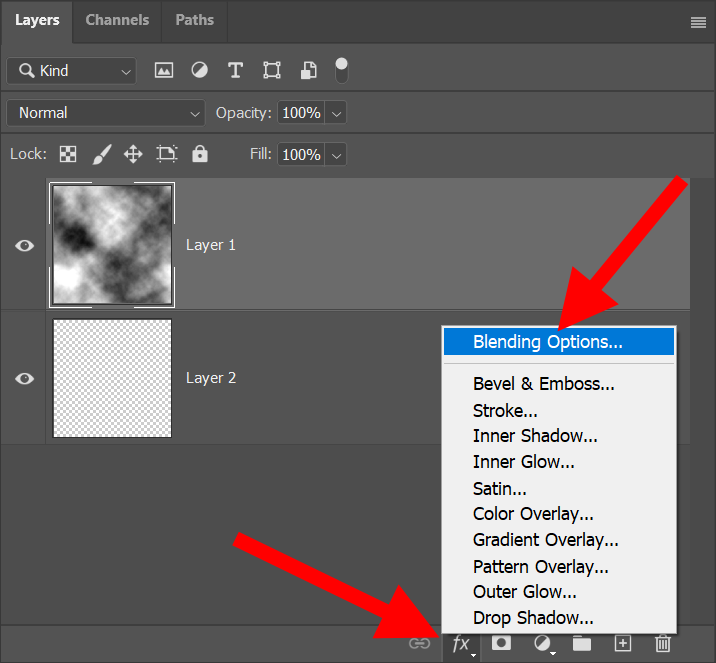Switch to the Paths tab
Viewport: 716px width, 663px height.
coord(195,21)
